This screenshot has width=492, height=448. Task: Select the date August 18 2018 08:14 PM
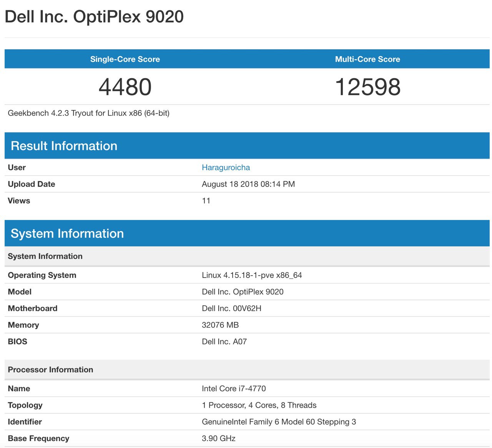pos(248,184)
